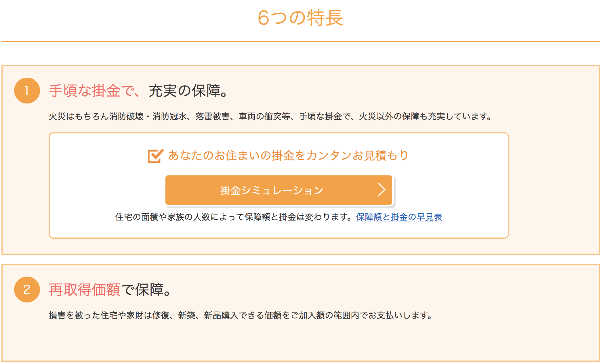Click the right chevron arrow on the orange button
The width and height of the screenshot is (603, 364).
[x=381, y=190]
